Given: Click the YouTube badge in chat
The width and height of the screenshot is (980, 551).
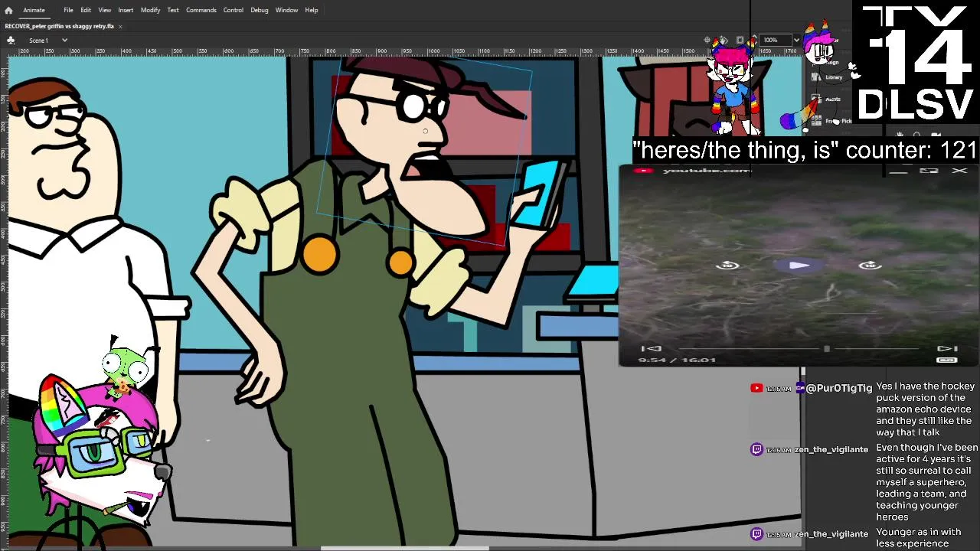Looking at the screenshot, I should 756,388.
